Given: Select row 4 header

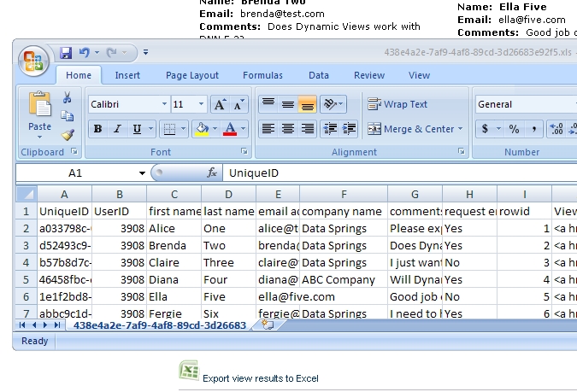Looking at the screenshot, I should [x=26, y=262].
